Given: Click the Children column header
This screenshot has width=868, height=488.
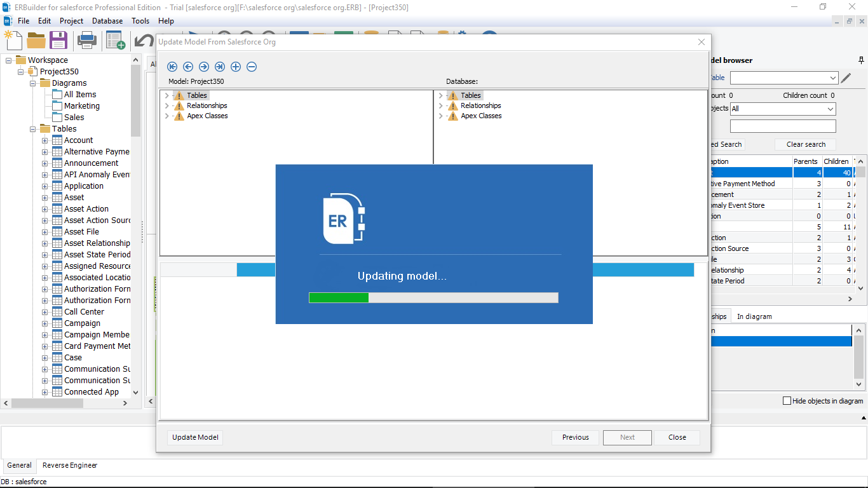Looking at the screenshot, I should click(837, 161).
